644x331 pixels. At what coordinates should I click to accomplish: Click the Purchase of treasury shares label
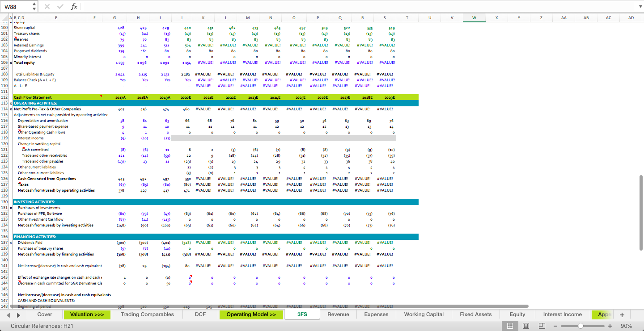pos(41,248)
